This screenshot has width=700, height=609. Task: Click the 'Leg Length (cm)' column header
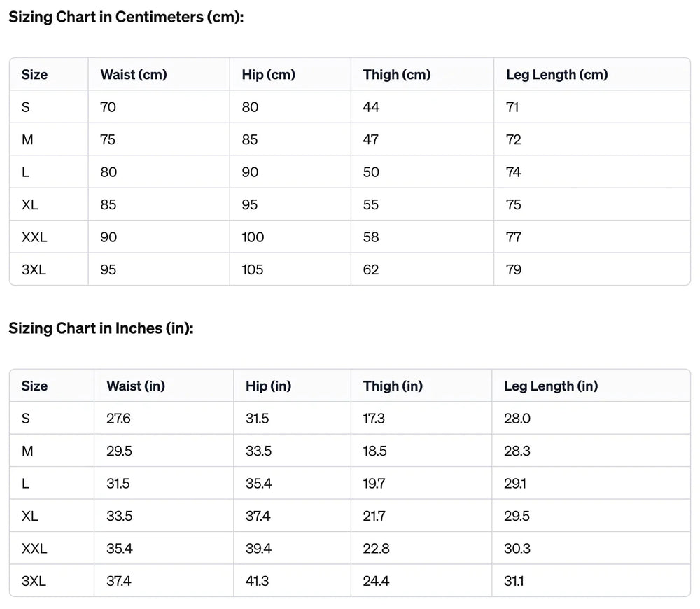pos(556,74)
